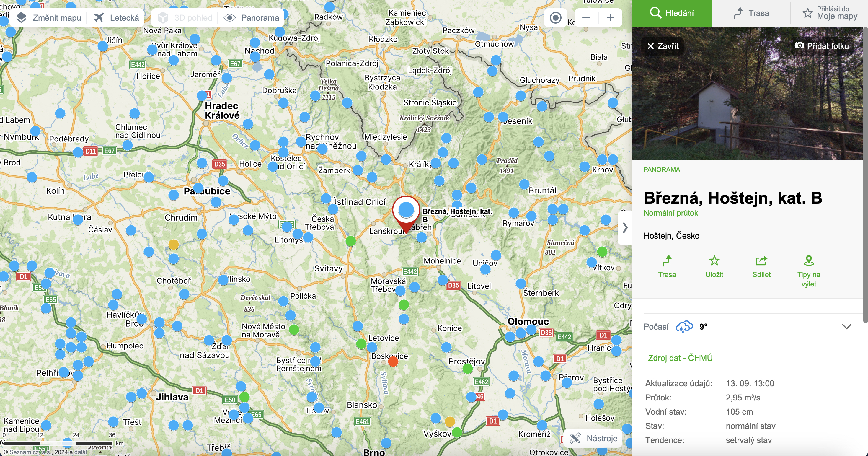Collapse side panel with chevron arrow
Screen dimensions: 868x456
[625, 228]
